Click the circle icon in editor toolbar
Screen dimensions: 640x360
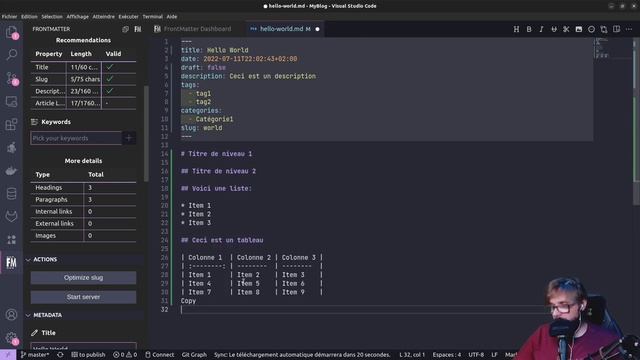tap(591, 29)
